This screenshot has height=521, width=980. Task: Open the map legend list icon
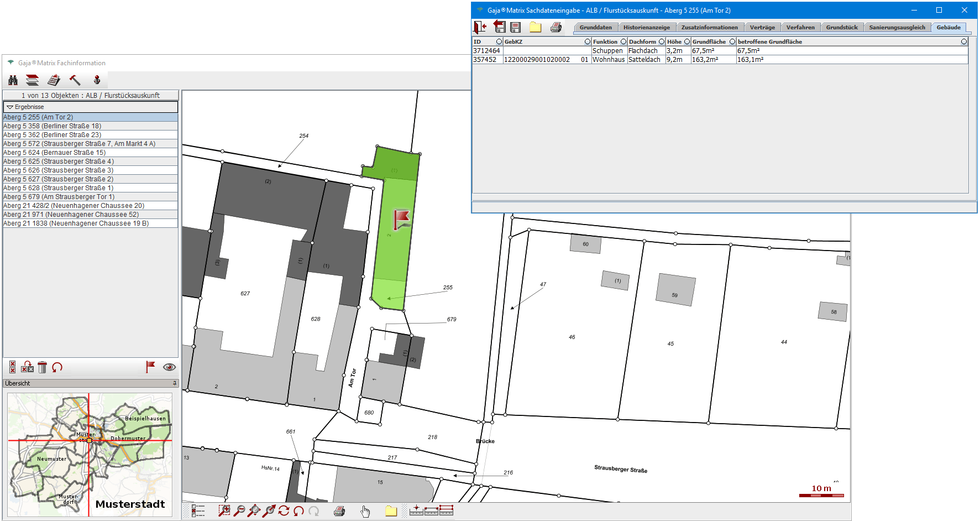[198, 511]
